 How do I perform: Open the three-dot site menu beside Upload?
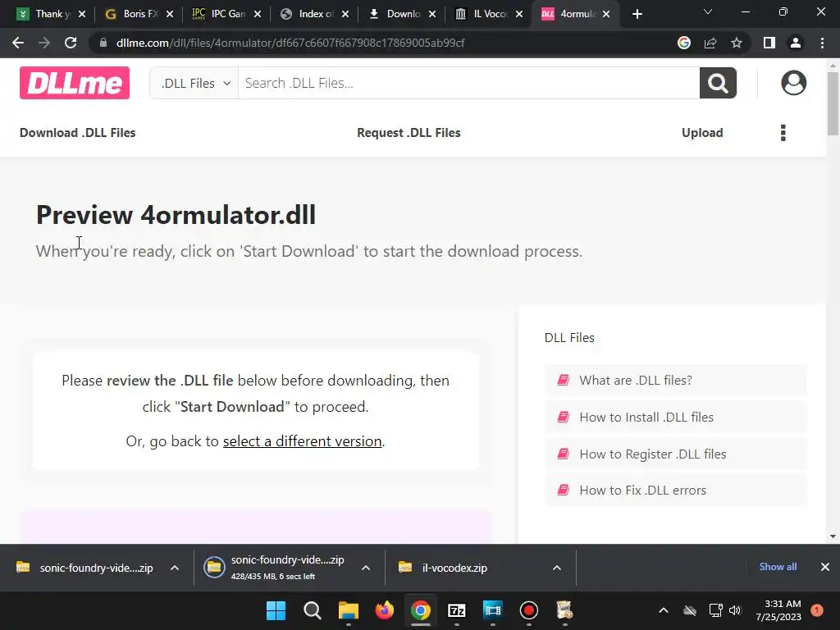(783, 132)
